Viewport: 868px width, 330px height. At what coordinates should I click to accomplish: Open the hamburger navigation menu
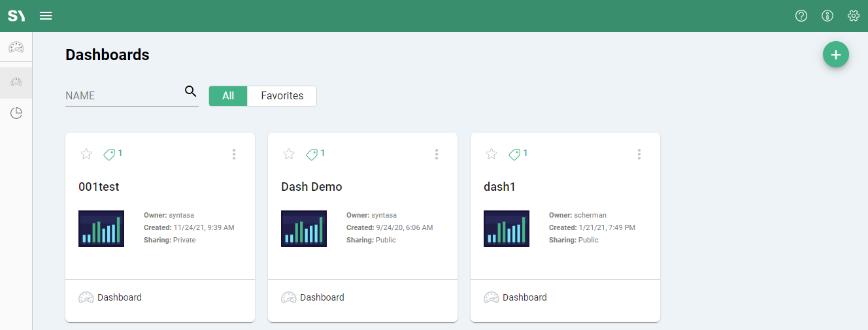(x=46, y=16)
